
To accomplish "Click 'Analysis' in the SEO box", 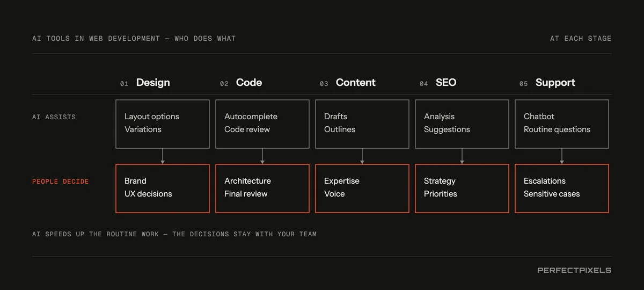I will click(x=439, y=117).
